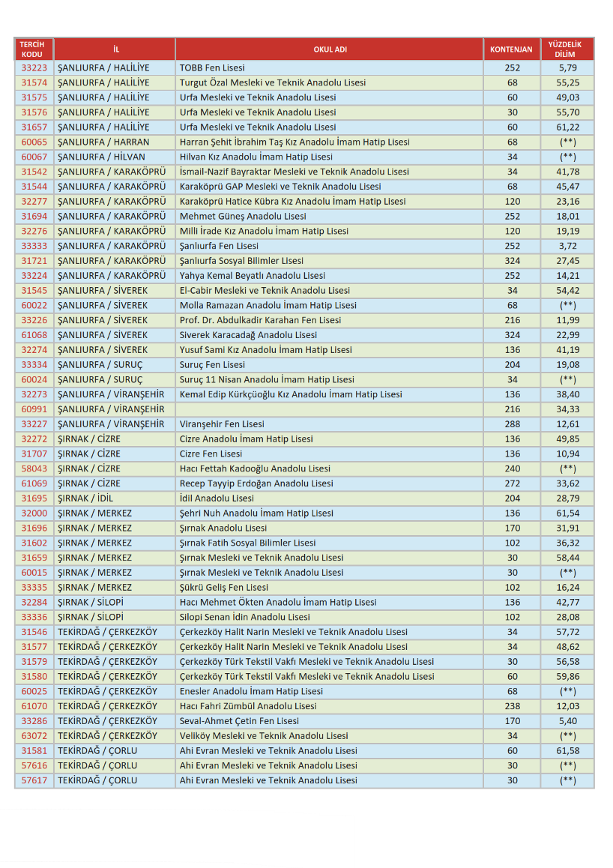Click the Viranşehir Fen Lisesi school name
This screenshot has height=868, width=613.
pyautogui.click(x=222, y=424)
